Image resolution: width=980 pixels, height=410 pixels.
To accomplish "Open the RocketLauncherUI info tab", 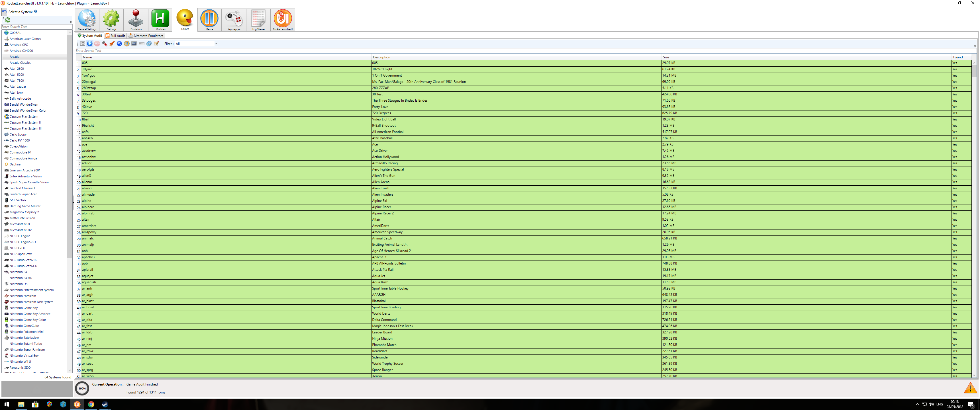I will tap(283, 20).
